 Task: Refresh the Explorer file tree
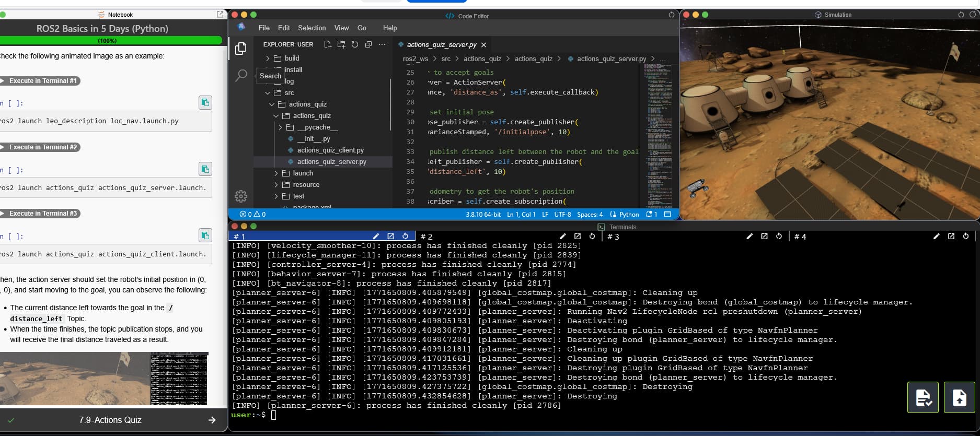355,44
